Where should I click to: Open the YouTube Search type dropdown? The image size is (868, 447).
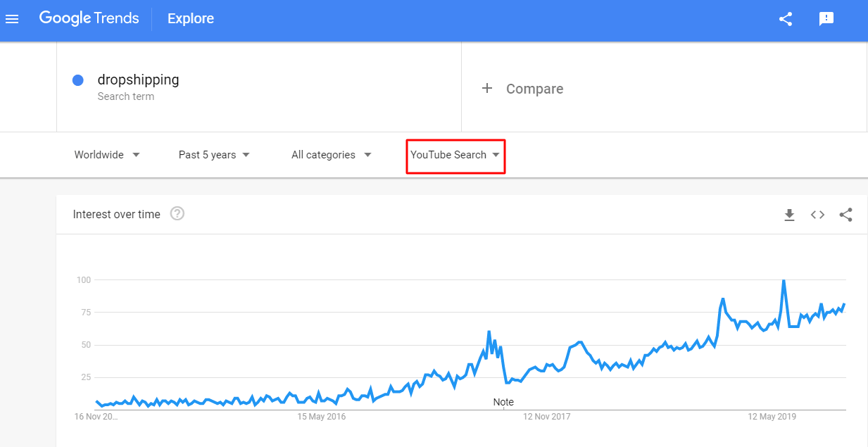tap(455, 155)
